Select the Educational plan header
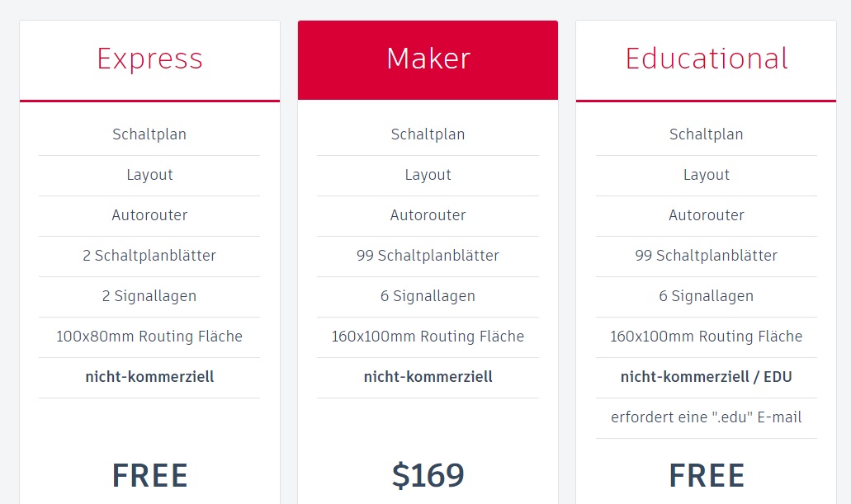 (x=706, y=59)
